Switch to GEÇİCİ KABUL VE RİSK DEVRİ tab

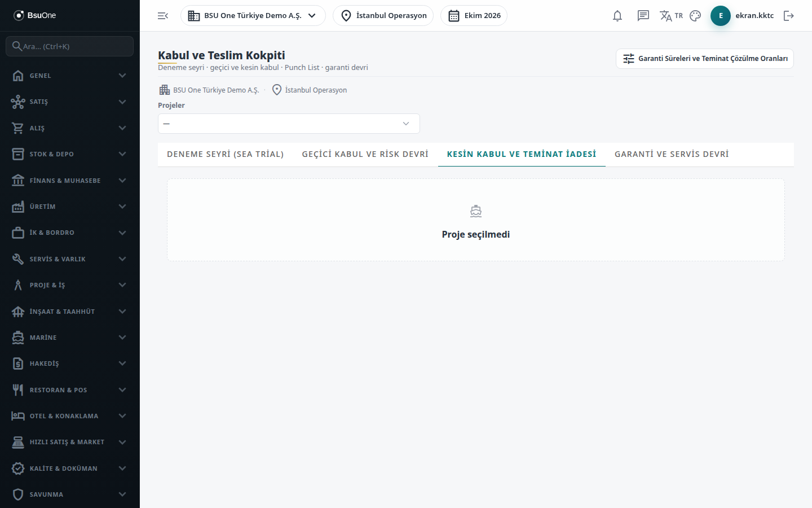pyautogui.click(x=365, y=154)
